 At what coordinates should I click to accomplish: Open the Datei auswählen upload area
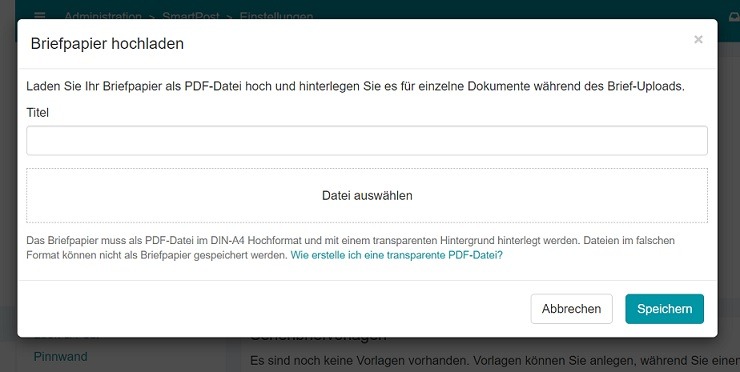pyautogui.click(x=367, y=195)
